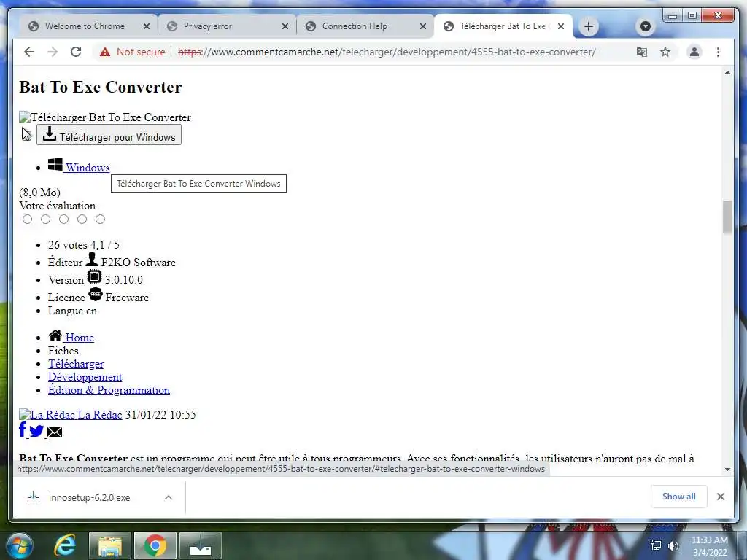Expand options for innosetup-6.2.0.exe download chevron
747x560 pixels.
pyautogui.click(x=169, y=497)
